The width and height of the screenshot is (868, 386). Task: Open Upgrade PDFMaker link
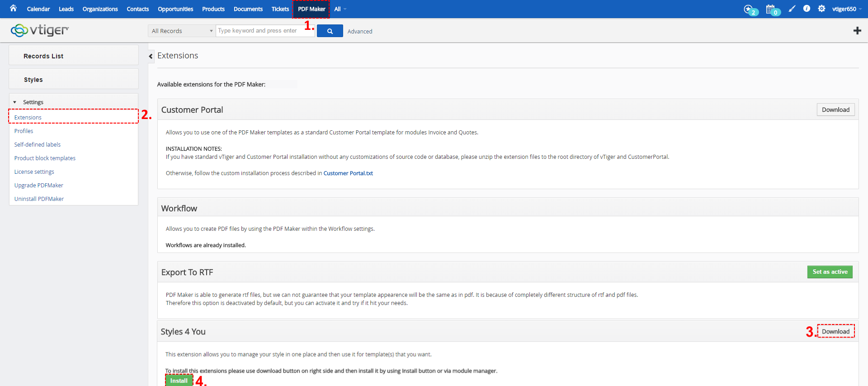coord(38,185)
